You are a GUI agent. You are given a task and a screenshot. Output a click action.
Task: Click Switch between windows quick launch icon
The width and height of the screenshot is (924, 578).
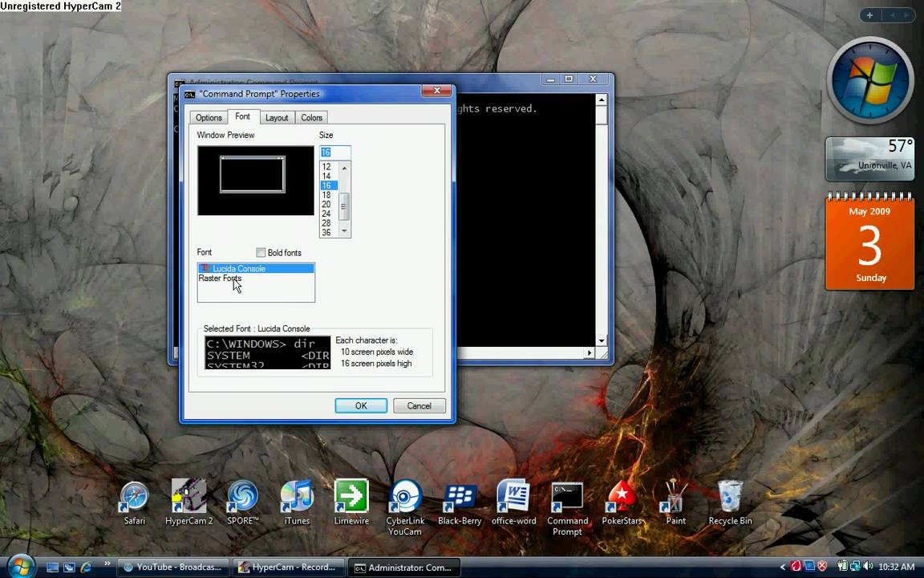pyautogui.click(x=69, y=568)
